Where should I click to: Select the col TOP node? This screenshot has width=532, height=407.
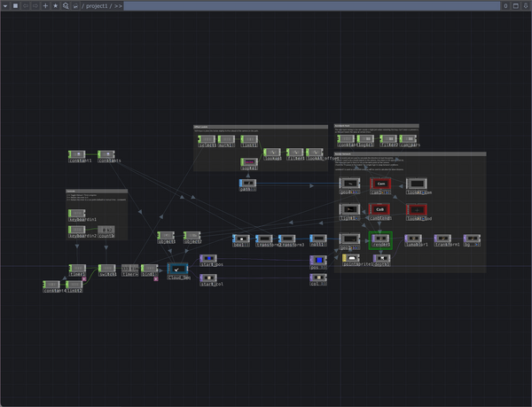318,278
